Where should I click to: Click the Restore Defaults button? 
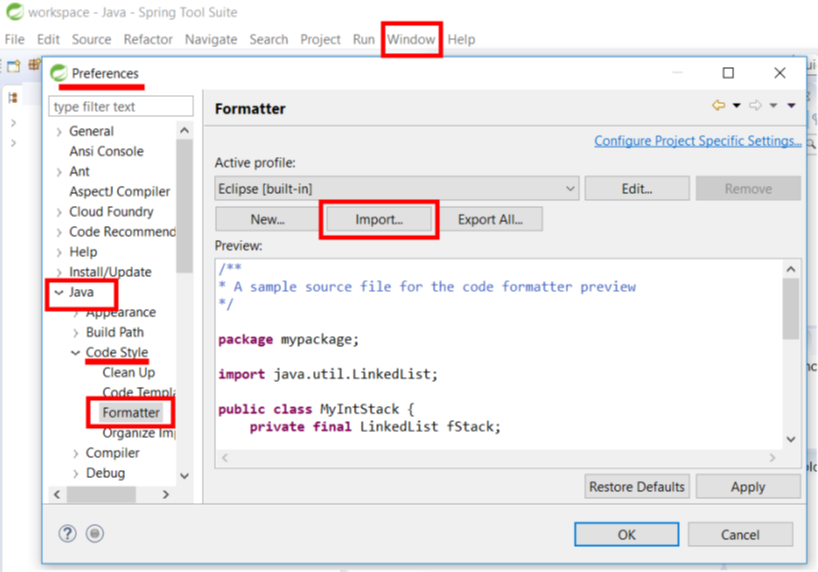[x=637, y=486]
